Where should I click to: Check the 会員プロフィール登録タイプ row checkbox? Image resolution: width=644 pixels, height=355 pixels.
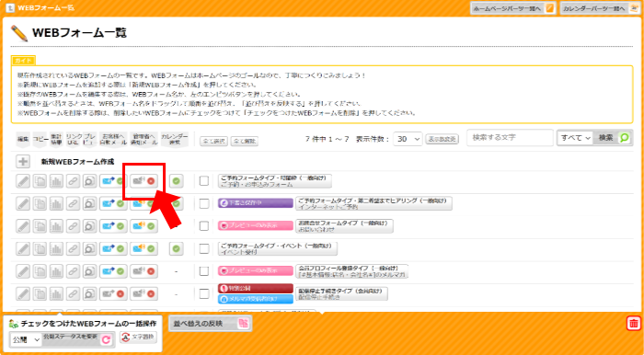tap(204, 271)
